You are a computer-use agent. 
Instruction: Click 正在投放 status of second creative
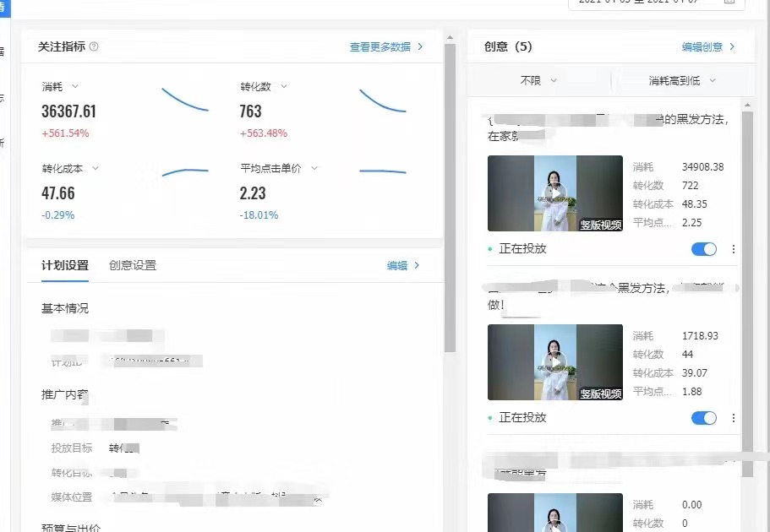[x=522, y=418]
